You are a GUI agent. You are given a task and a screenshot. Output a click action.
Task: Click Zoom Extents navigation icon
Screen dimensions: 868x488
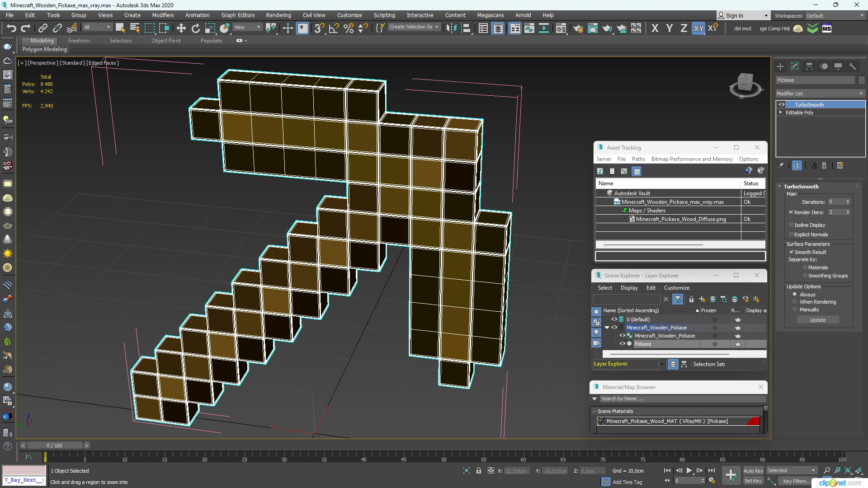(x=848, y=471)
